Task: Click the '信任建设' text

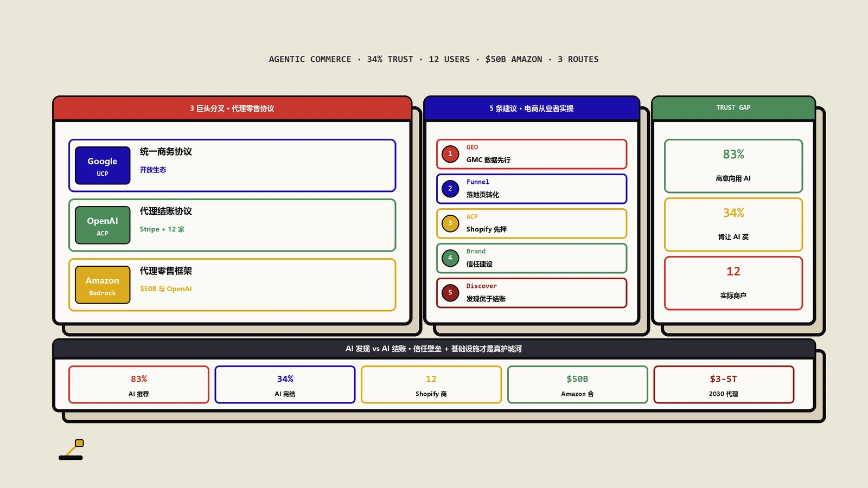Action: click(x=480, y=264)
